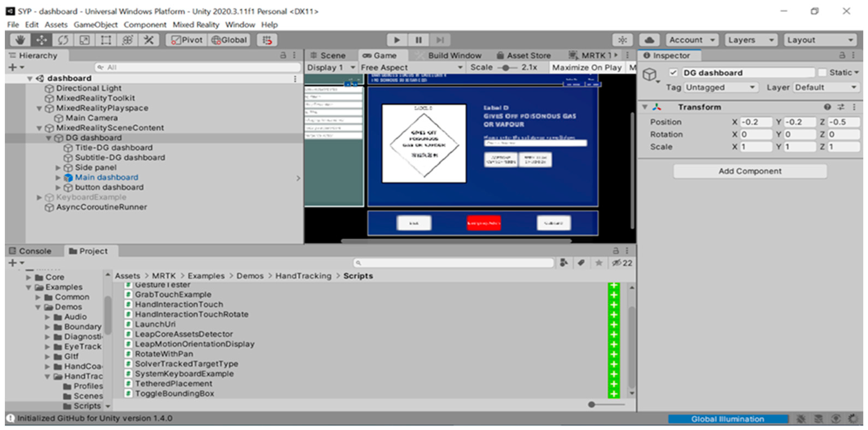The image size is (868, 430).
Task: Open the Mixed Reality menu
Action: [196, 25]
